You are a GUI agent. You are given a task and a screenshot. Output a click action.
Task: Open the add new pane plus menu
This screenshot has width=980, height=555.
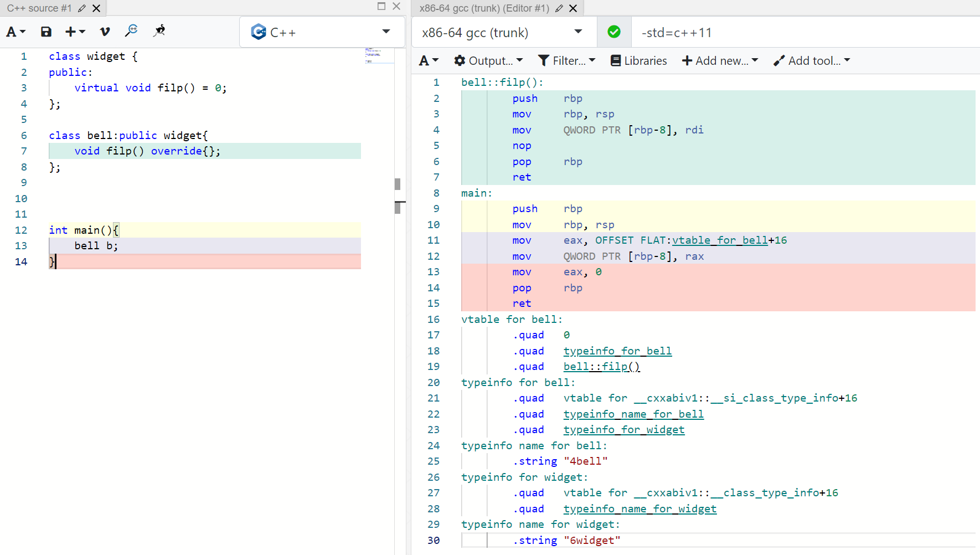tap(75, 32)
